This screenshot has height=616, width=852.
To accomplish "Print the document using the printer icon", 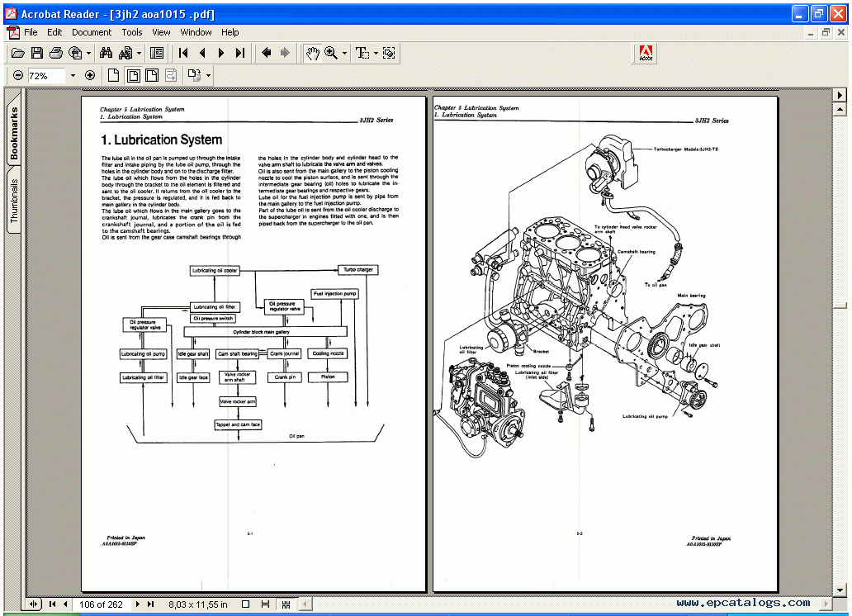I will pyautogui.click(x=56, y=53).
